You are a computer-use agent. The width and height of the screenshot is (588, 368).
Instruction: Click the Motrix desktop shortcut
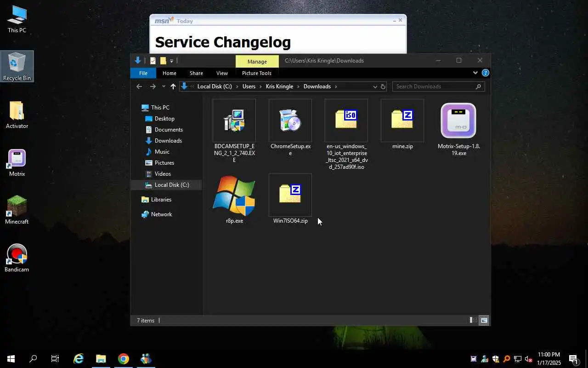coord(17,162)
